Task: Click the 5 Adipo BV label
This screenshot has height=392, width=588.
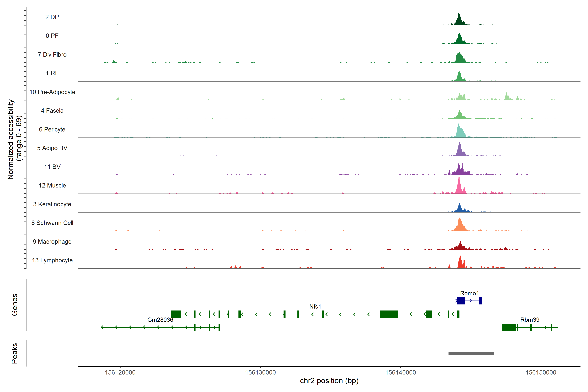Action: click(52, 148)
